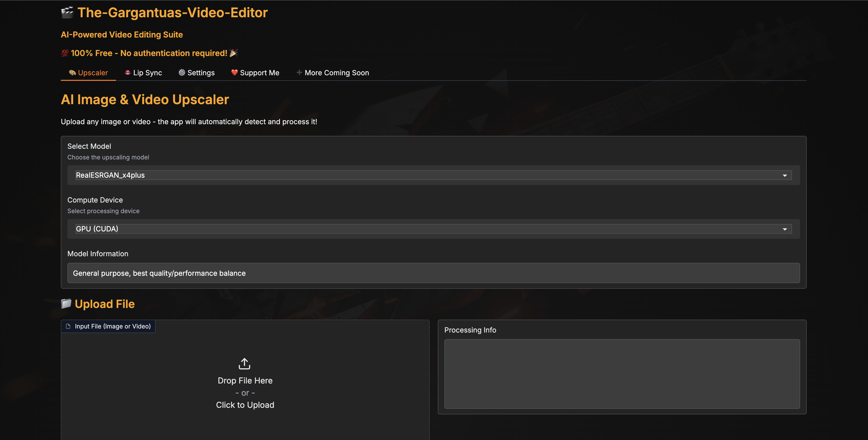868x440 pixels.
Task: Click the 'Processing Info' label
Action: pyautogui.click(x=470, y=330)
